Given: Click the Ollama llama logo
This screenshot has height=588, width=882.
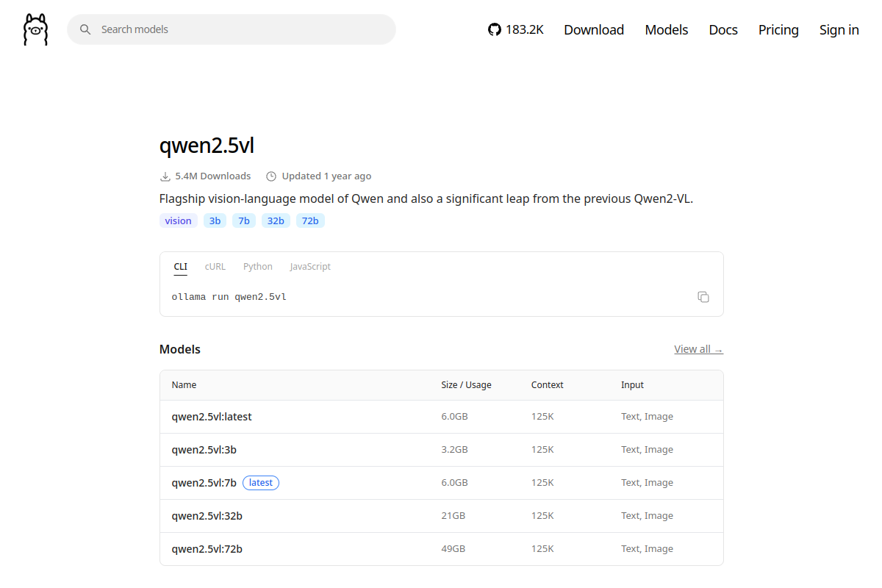Looking at the screenshot, I should click(x=35, y=29).
